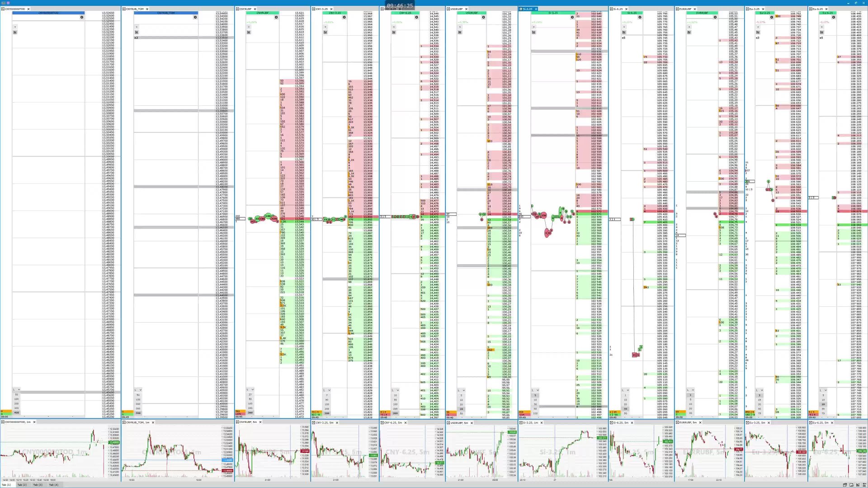
Task: Switch to Tab (2) workspace
Action: 22,485
